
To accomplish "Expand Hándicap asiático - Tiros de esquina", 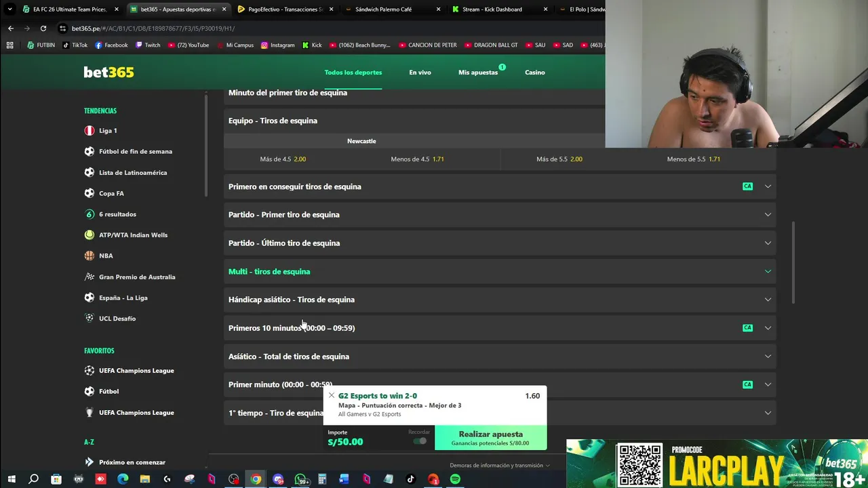I will 500,300.
